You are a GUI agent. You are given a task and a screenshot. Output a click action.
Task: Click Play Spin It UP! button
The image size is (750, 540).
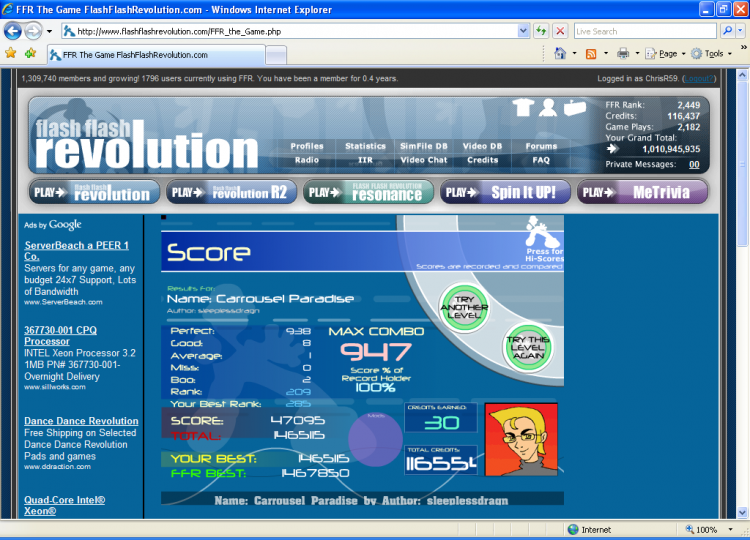505,192
